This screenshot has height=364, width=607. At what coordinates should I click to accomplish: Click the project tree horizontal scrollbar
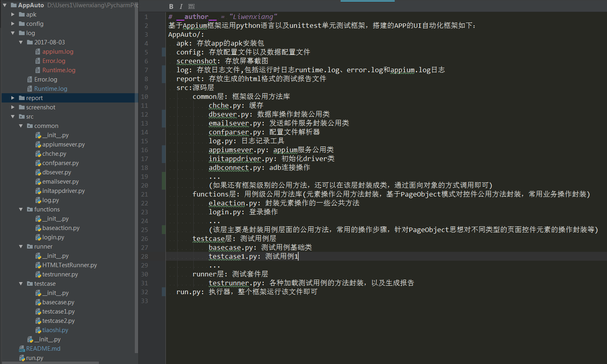click(50, 363)
